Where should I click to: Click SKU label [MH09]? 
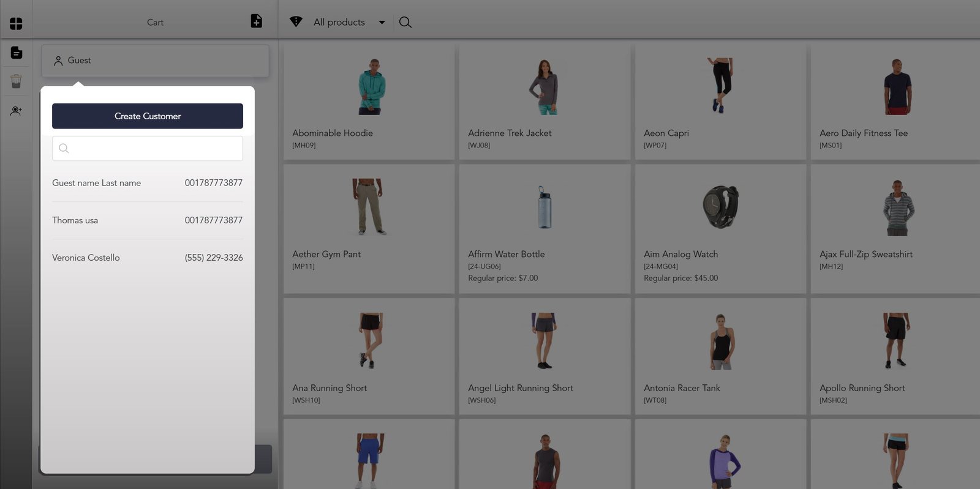tap(304, 146)
